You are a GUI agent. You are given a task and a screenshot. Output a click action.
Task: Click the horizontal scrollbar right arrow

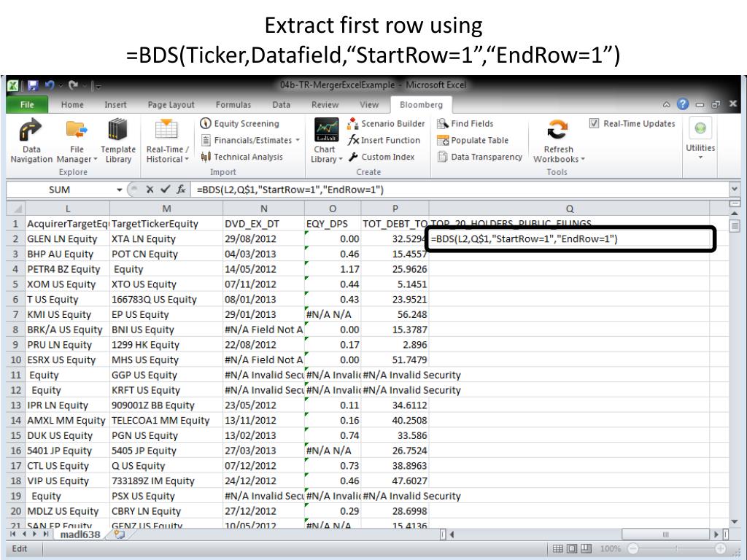(716, 534)
